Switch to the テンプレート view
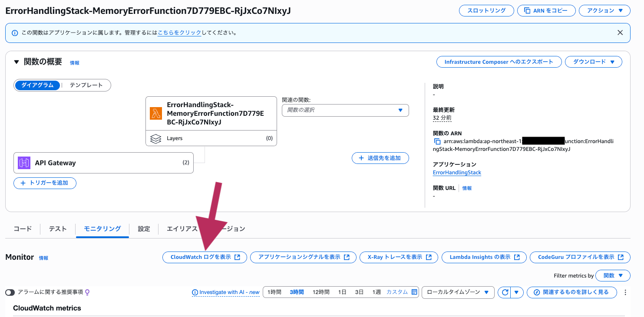The height and width of the screenshot is (317, 644). coord(86,85)
